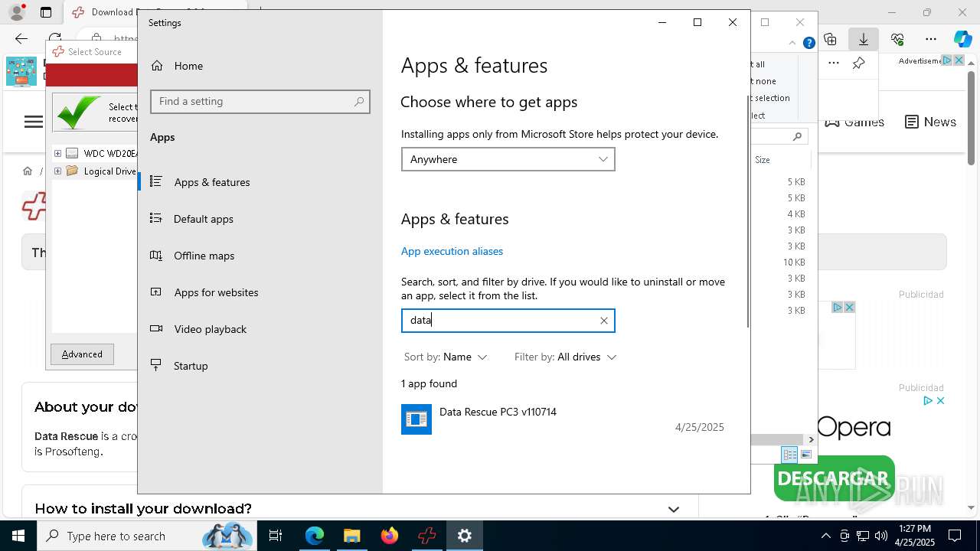The width and height of the screenshot is (980, 551).
Task: Open Microsoft Edge from taskbar
Action: click(315, 536)
